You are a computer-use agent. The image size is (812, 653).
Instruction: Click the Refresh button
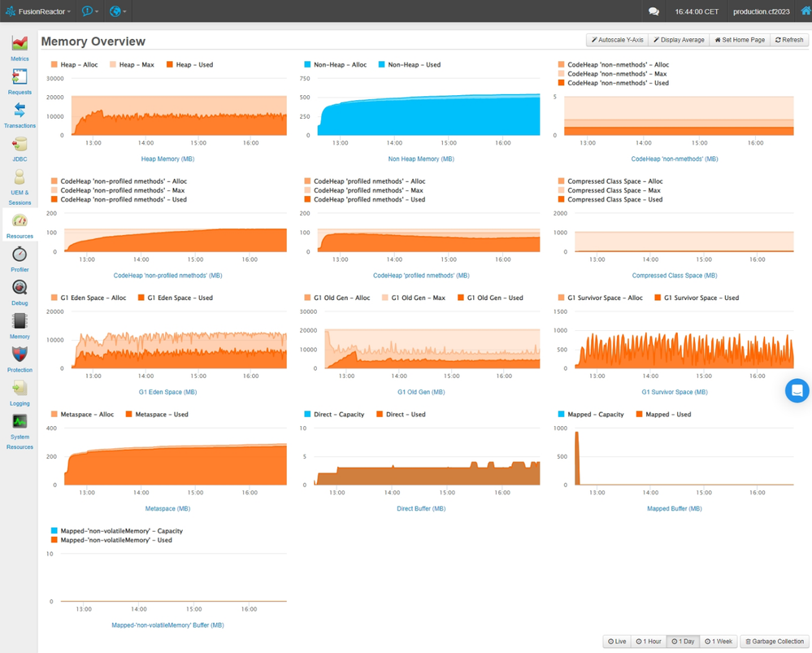pos(789,40)
